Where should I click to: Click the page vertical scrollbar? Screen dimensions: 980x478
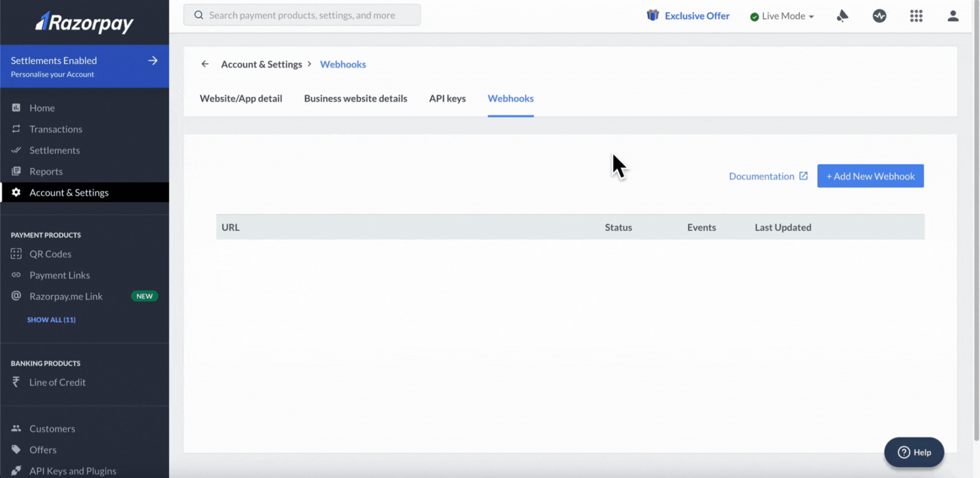[976, 219]
